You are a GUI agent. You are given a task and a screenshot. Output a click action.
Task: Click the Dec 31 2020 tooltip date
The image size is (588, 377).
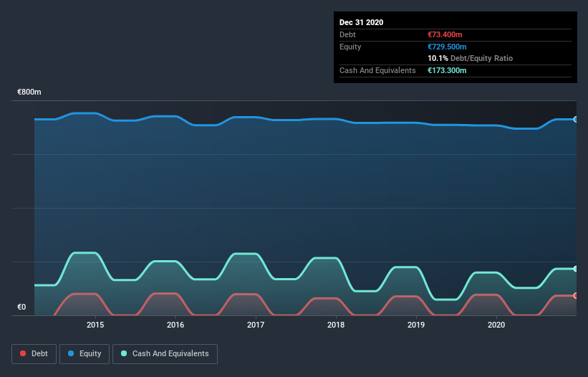(361, 22)
